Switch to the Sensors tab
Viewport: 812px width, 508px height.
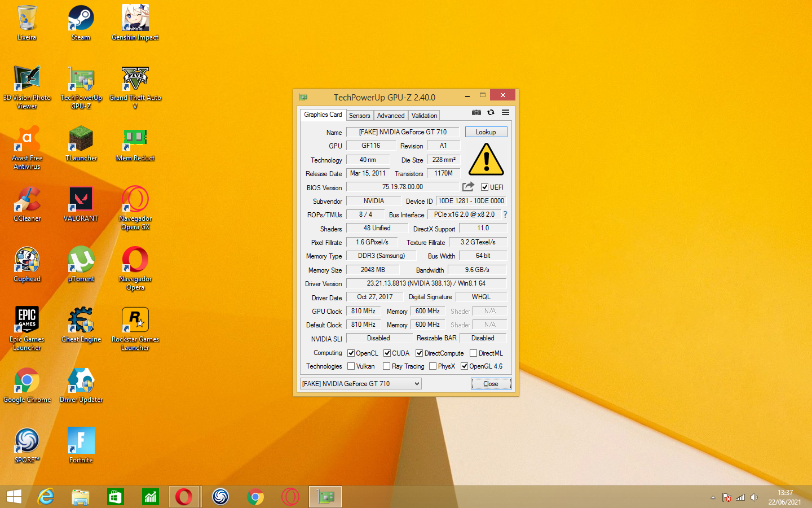tap(359, 116)
